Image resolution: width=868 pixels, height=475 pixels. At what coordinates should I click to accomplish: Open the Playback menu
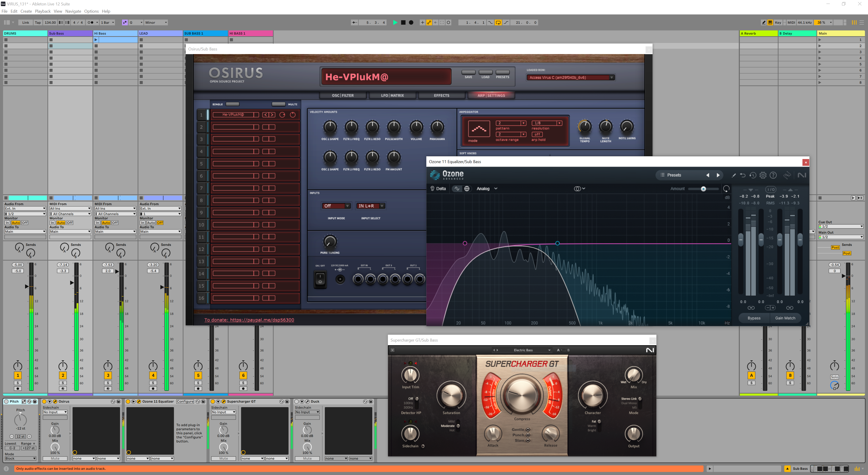click(42, 11)
